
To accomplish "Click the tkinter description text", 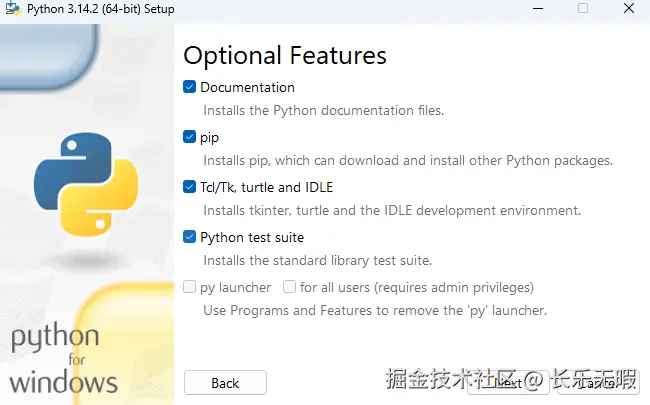I will (x=392, y=211).
